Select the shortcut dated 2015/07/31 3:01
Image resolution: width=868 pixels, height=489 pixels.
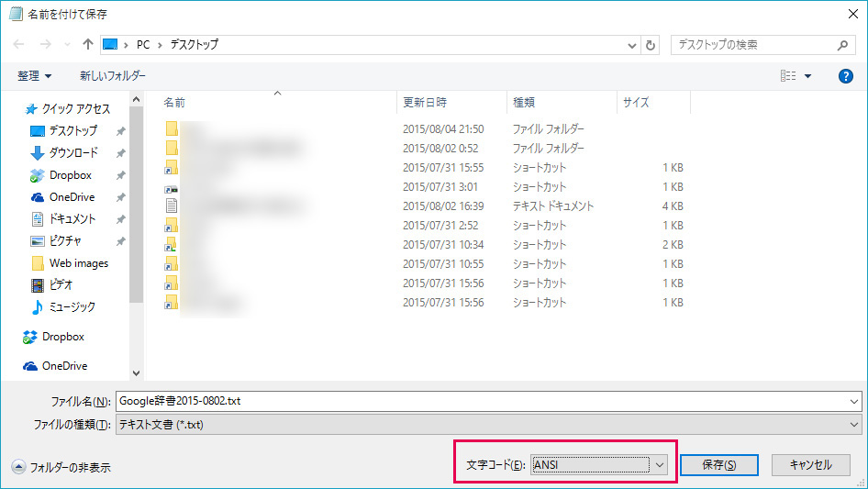[424, 187]
